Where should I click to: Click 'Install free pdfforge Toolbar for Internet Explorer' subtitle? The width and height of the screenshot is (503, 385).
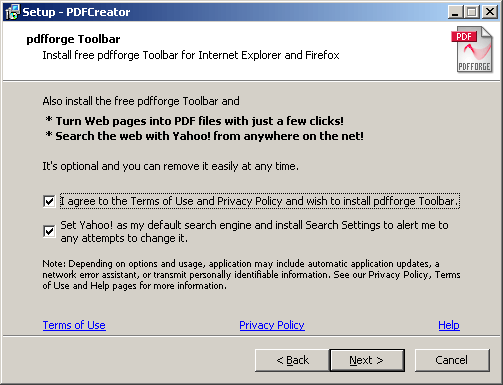click(191, 55)
